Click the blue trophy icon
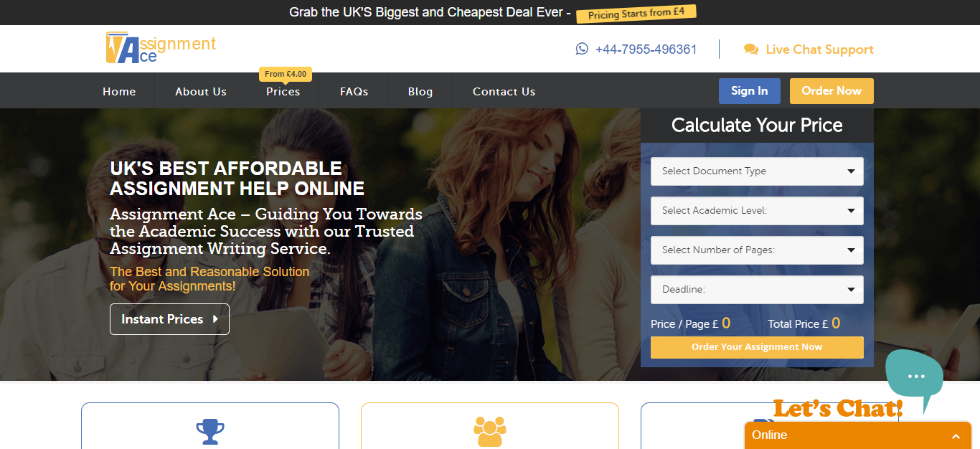 point(210,431)
